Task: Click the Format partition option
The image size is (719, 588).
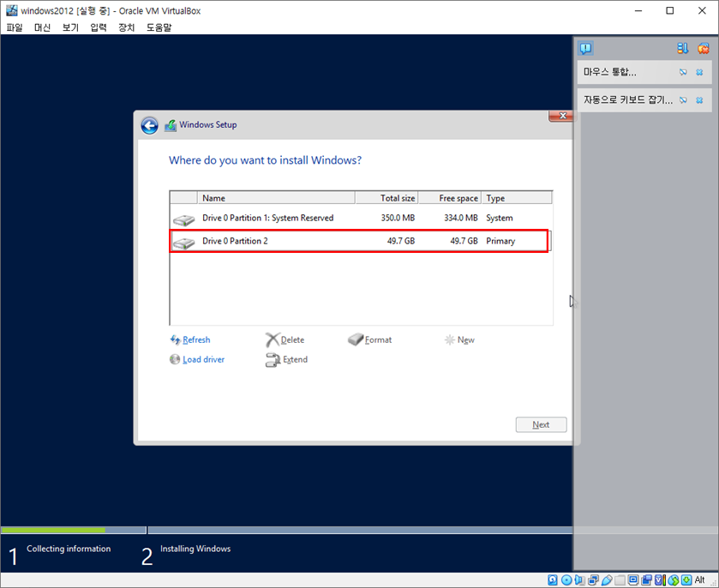Action: tap(370, 340)
